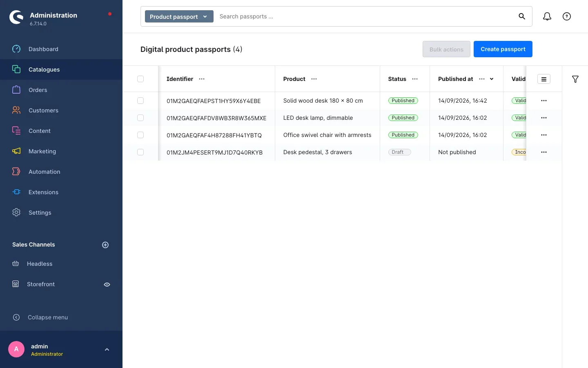Open Published at column options dots

[x=482, y=79]
